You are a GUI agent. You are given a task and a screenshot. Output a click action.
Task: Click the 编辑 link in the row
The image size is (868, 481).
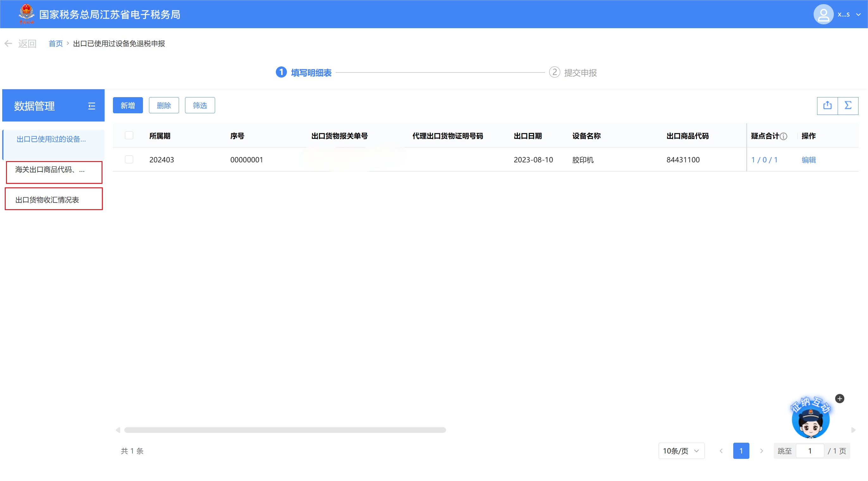click(x=808, y=160)
